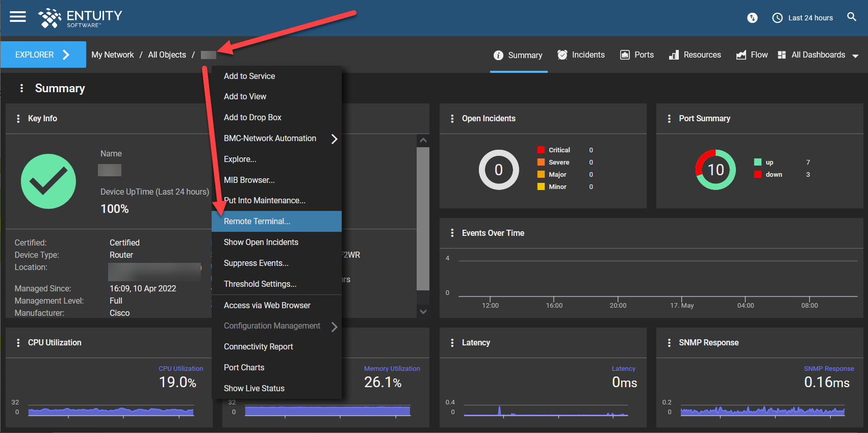Open the All Dashboards dropdown arrow
This screenshot has width=868, height=433.
[855, 56]
